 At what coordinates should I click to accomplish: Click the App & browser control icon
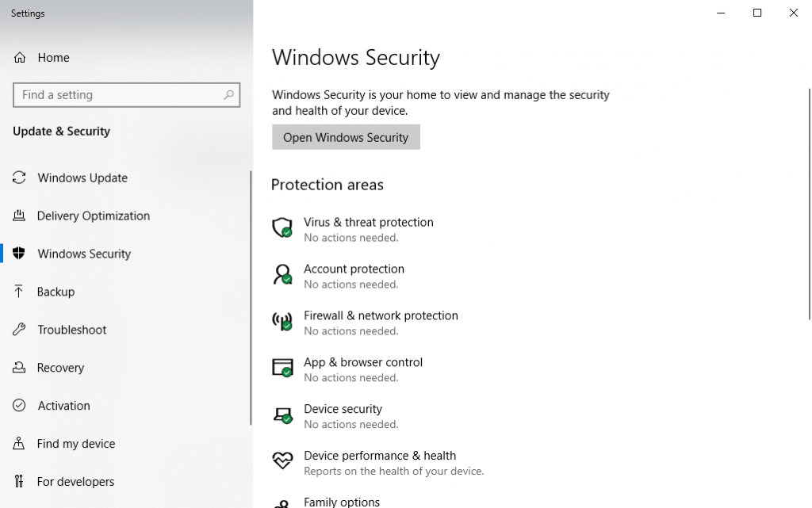[282, 369]
